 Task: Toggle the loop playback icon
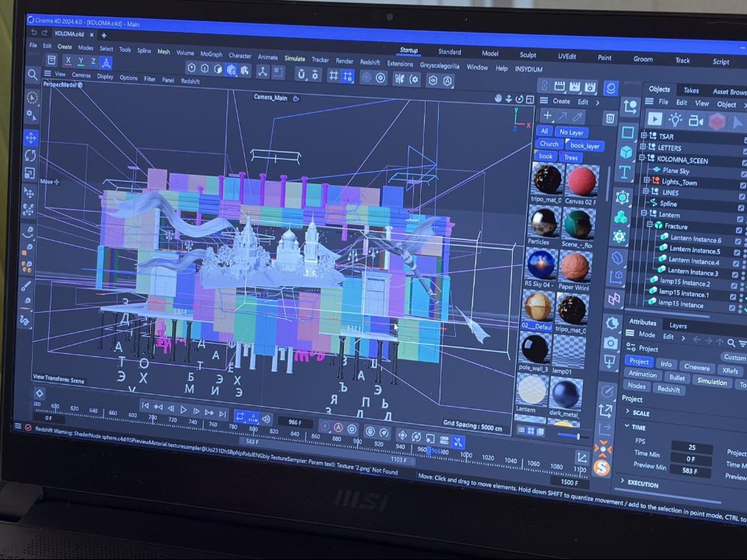point(240,416)
